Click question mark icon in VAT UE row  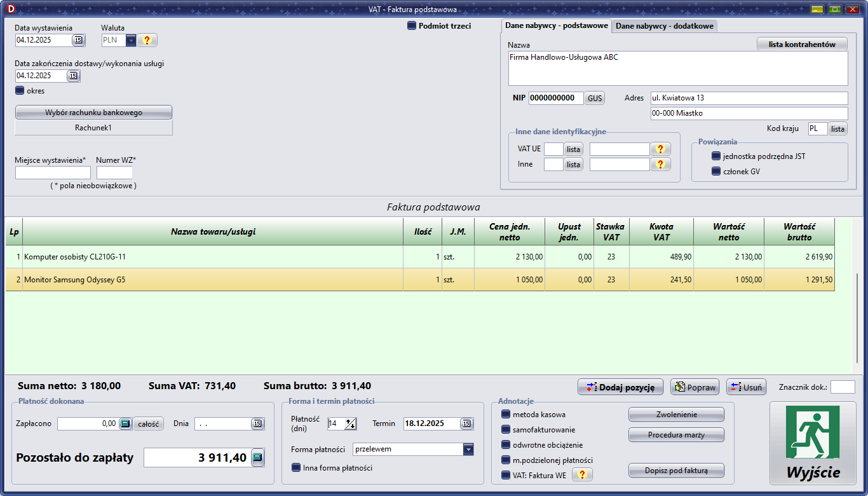point(660,149)
